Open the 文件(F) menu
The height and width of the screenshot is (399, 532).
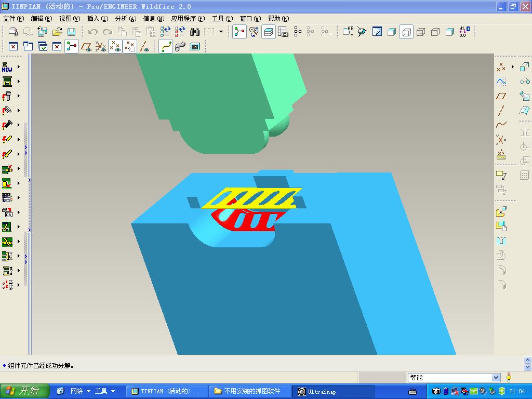pyautogui.click(x=14, y=19)
